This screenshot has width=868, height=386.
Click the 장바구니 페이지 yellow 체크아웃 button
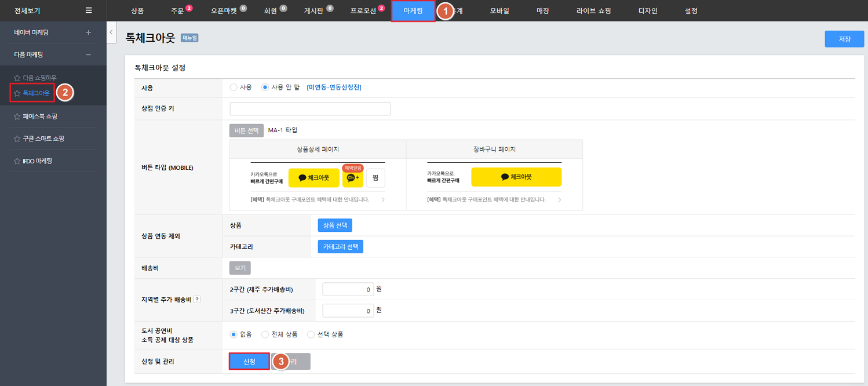pyautogui.click(x=516, y=177)
